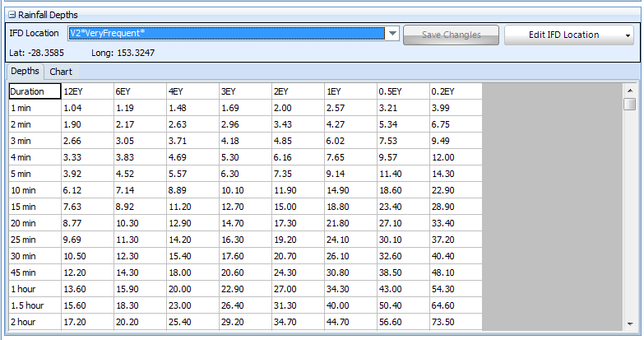This screenshot has height=340, width=644.
Task: Open the IFD Location dropdown arrow
Action: click(x=392, y=34)
